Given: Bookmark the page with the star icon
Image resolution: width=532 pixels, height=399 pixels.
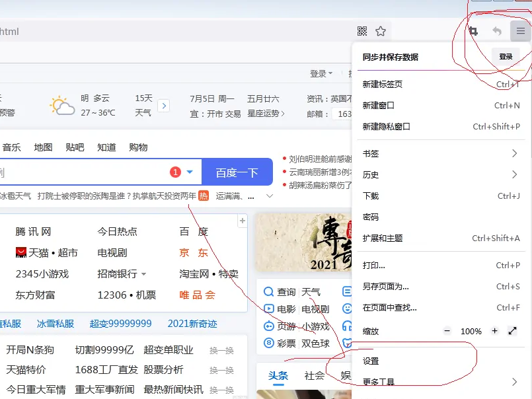Looking at the screenshot, I should 380,31.
